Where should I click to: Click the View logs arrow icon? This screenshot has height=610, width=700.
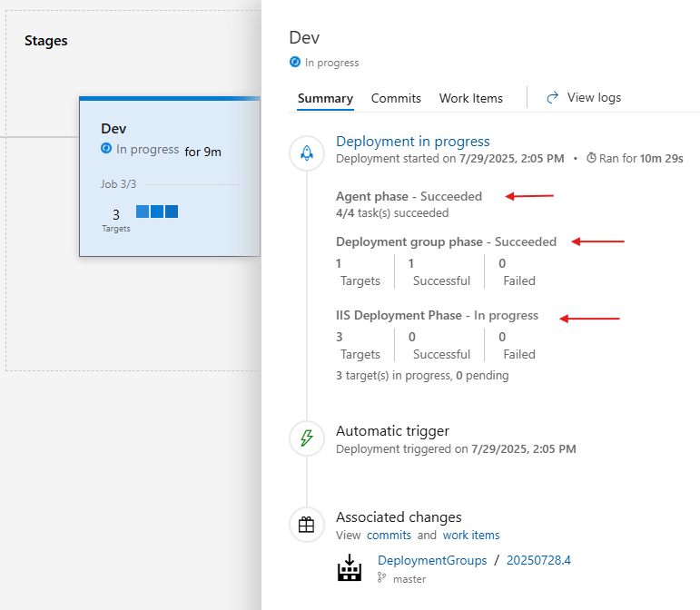click(x=553, y=97)
